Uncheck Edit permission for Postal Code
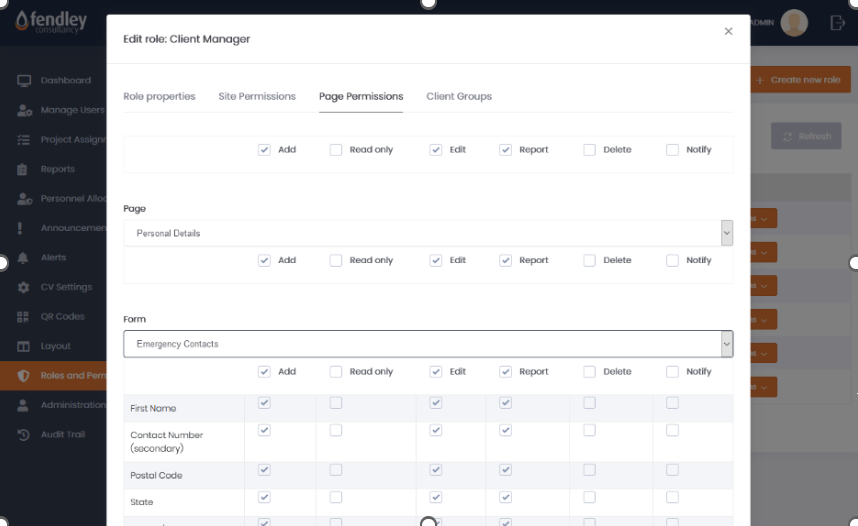Screen dimensions: 858x526 [435, 470]
